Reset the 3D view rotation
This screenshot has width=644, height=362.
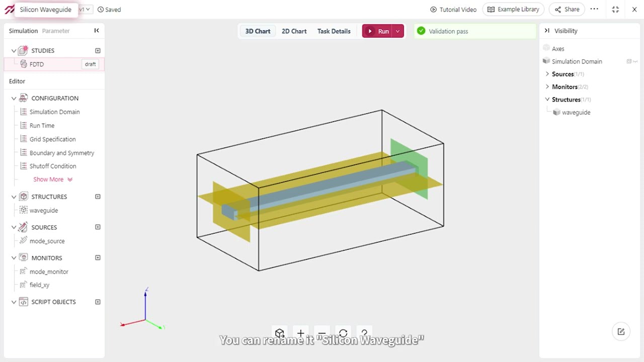(x=343, y=333)
